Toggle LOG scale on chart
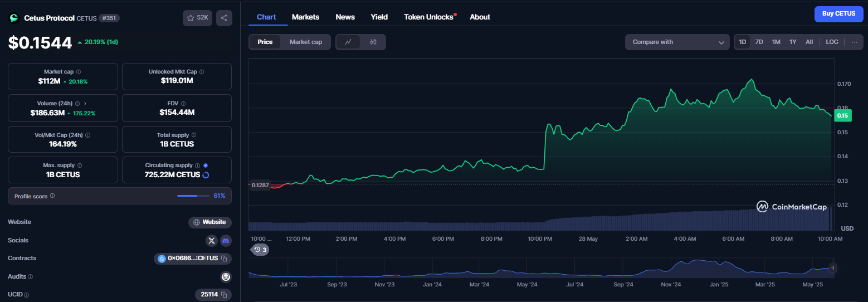The image size is (868, 302). (832, 42)
